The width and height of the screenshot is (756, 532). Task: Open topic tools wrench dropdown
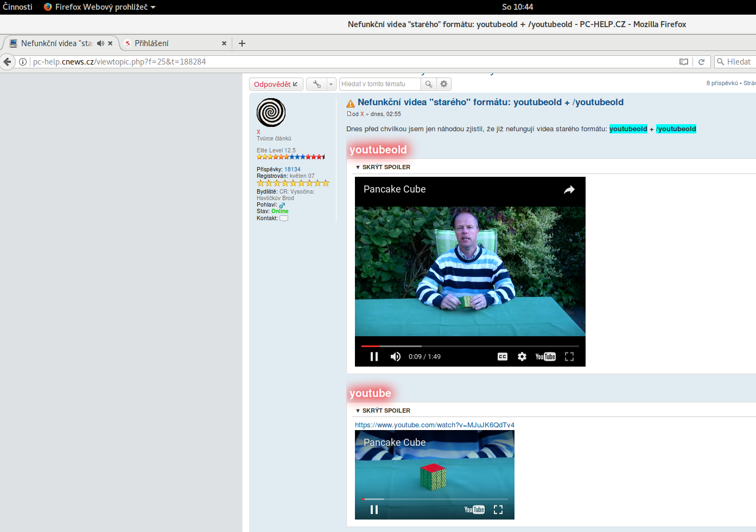coord(321,84)
